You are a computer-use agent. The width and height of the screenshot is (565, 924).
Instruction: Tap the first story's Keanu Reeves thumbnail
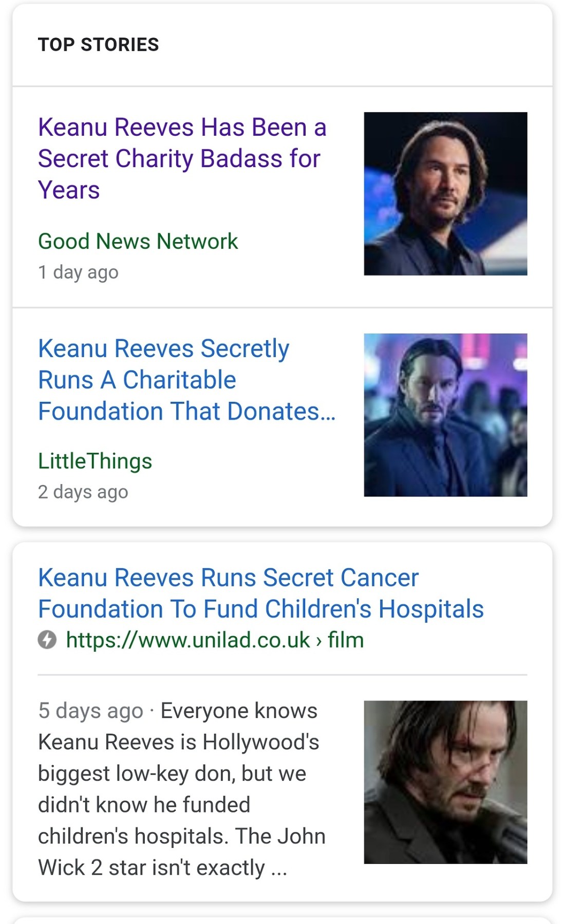(445, 194)
